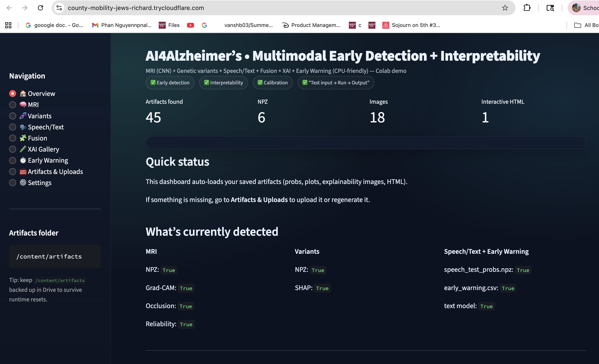This screenshot has width=599, height=364.
Task: Open the apps grid icon in bookmarks bar
Action: pyautogui.click(x=8, y=25)
